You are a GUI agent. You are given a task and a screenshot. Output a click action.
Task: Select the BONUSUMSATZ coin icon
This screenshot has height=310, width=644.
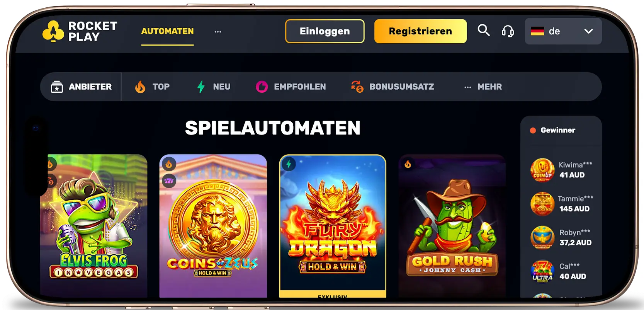pos(357,87)
